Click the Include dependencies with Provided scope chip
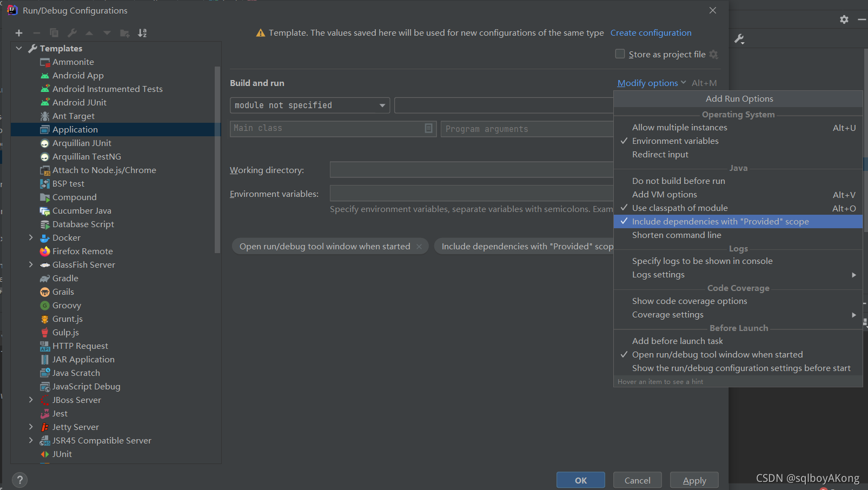Viewport: 868px width, 490px height. coord(525,247)
